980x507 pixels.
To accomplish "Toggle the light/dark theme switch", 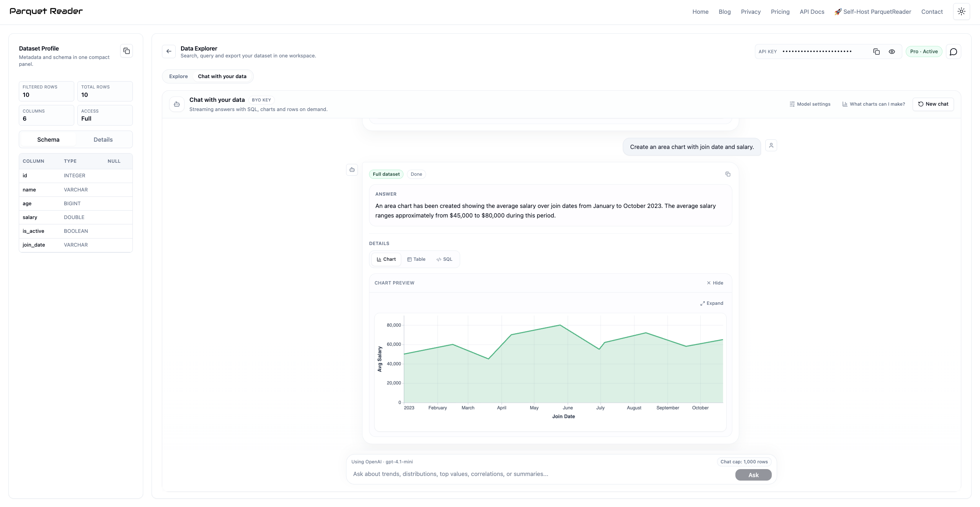I will coord(961,11).
